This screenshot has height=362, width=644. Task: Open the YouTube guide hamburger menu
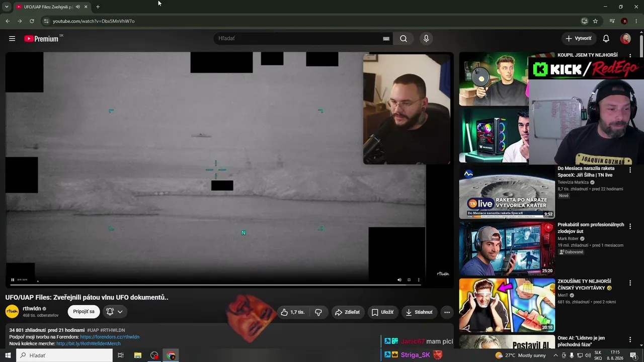point(12,39)
